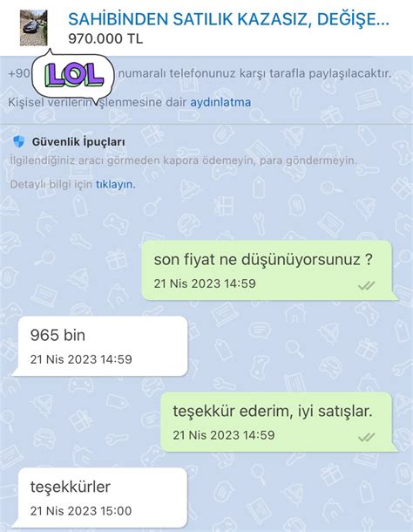Follow the tıklayın link for details
Viewport: 413px width, 532px height.
(116, 184)
